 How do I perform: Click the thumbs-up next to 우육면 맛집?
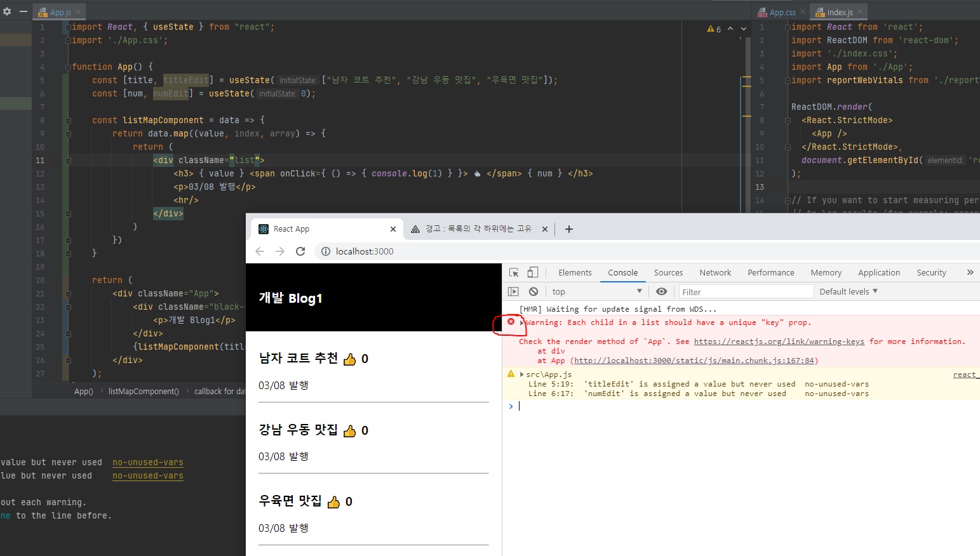click(333, 502)
